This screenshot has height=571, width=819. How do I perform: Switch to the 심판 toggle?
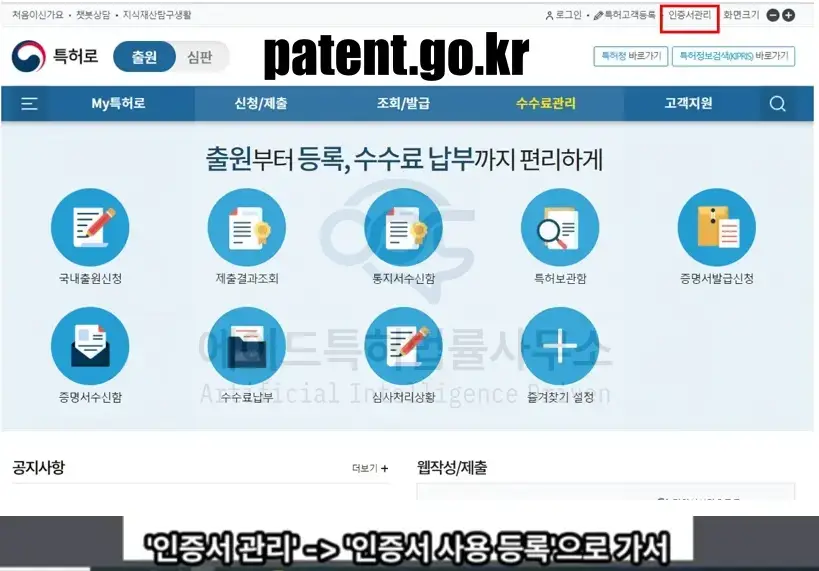(x=200, y=56)
